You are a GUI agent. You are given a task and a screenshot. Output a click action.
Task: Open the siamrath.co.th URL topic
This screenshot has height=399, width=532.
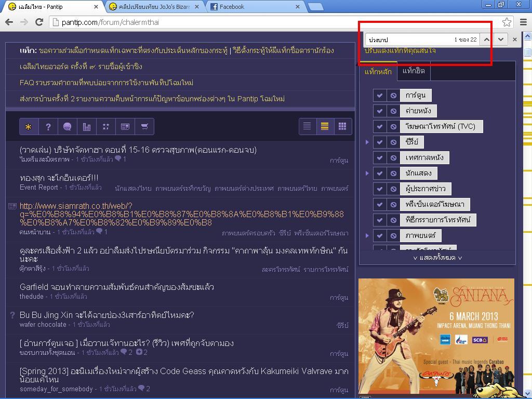point(182,214)
